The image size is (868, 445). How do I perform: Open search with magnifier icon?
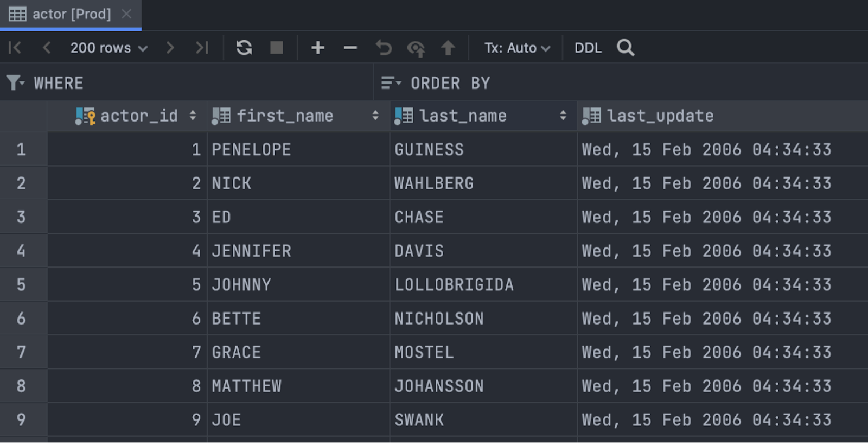[x=626, y=48]
